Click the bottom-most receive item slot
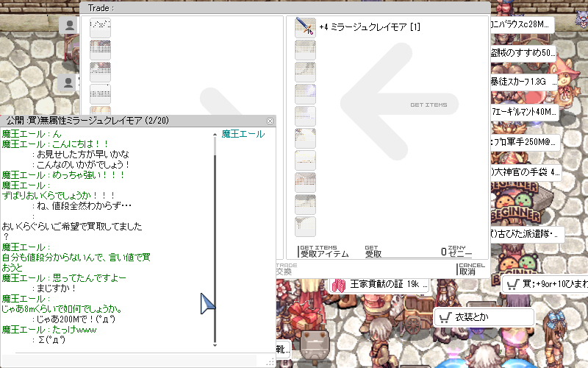 pos(305,227)
